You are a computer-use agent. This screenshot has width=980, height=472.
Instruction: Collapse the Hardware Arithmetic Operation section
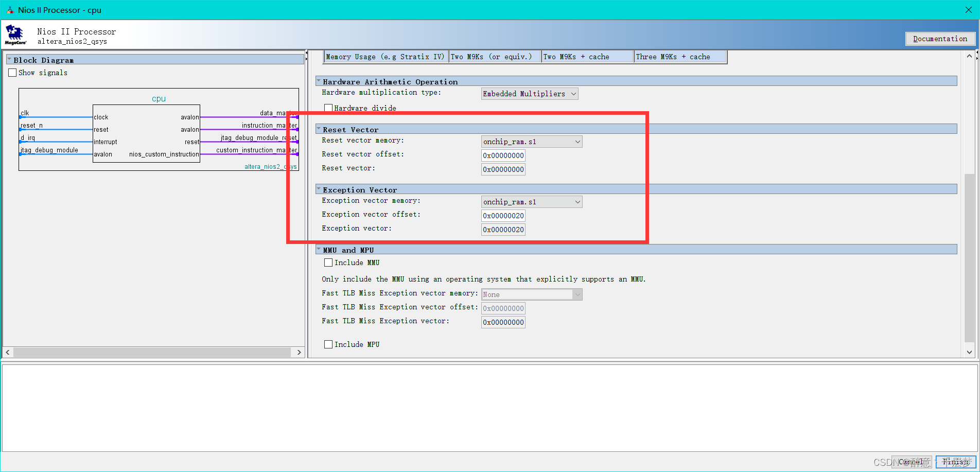[319, 81]
